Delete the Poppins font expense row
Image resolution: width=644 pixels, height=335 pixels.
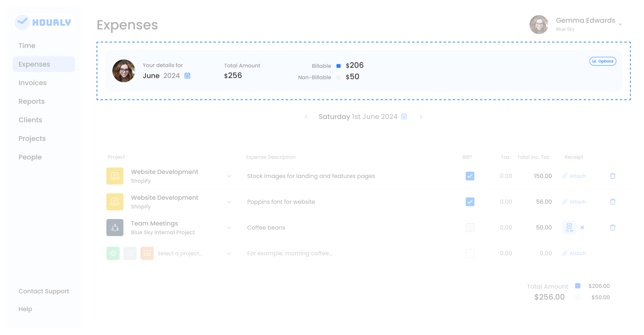point(612,202)
